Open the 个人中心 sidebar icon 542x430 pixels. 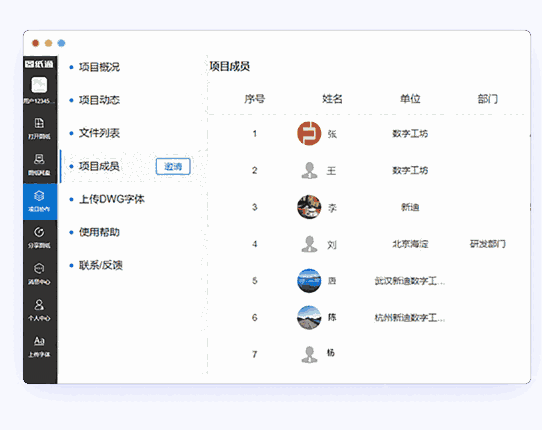point(39,310)
